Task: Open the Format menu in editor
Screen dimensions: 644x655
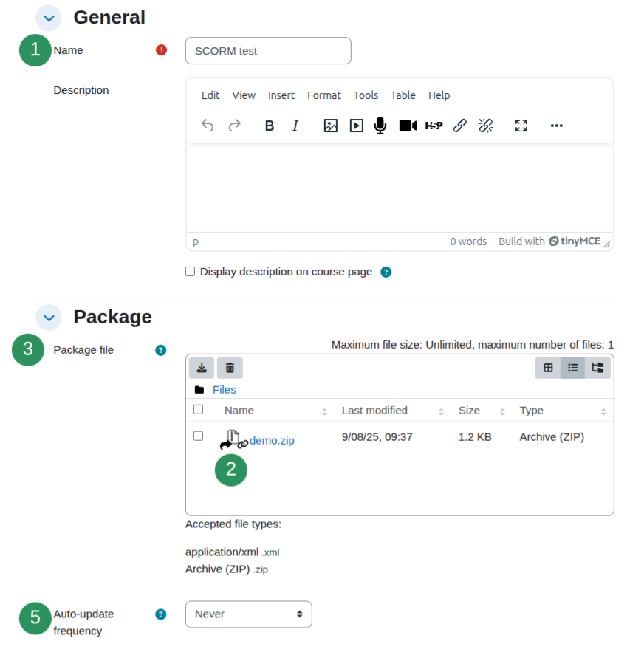Action: (x=324, y=96)
